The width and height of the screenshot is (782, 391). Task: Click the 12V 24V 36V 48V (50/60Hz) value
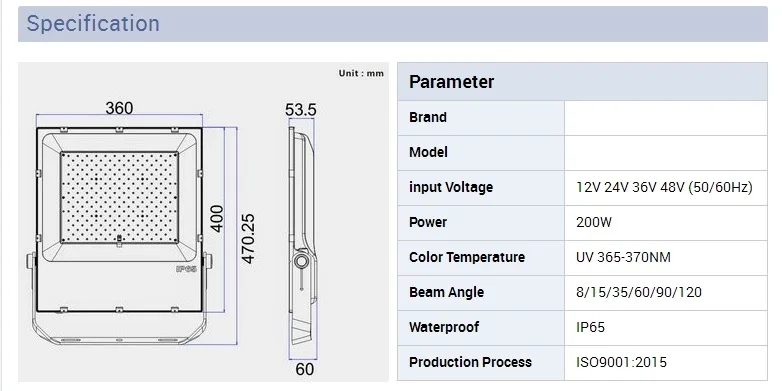tap(664, 188)
